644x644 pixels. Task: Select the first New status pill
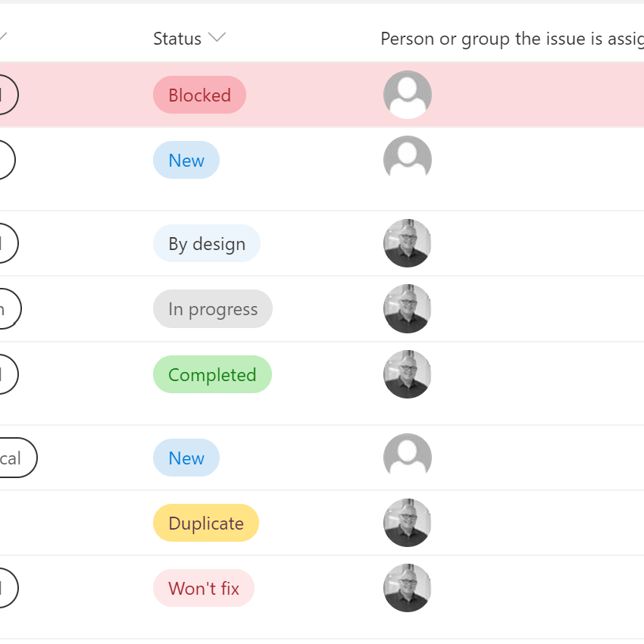point(186,161)
